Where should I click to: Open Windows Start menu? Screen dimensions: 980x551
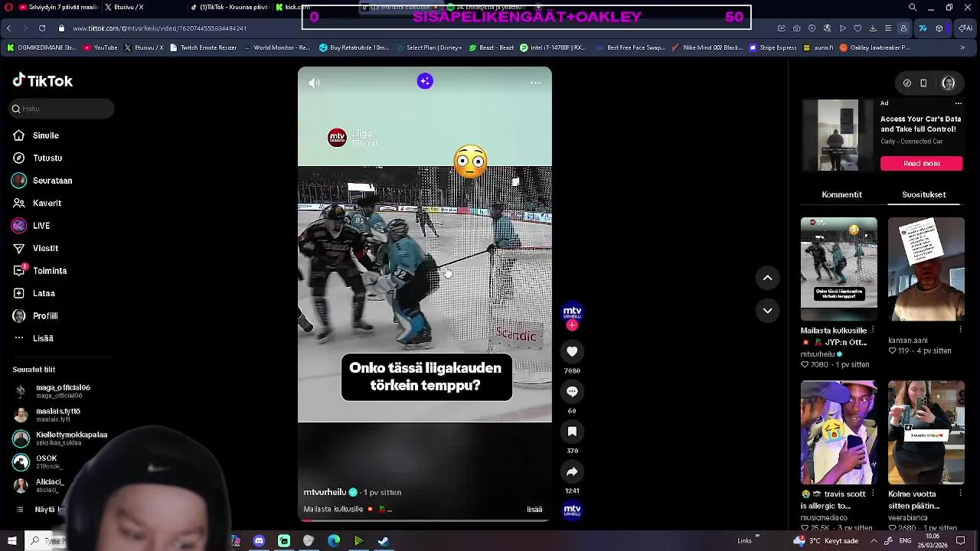[x=11, y=541]
